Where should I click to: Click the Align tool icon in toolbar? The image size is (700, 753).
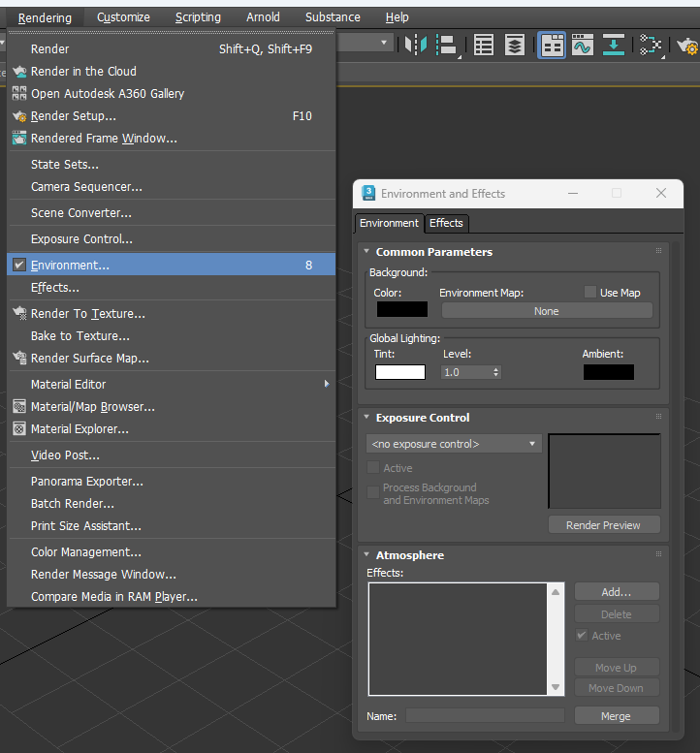[448, 46]
